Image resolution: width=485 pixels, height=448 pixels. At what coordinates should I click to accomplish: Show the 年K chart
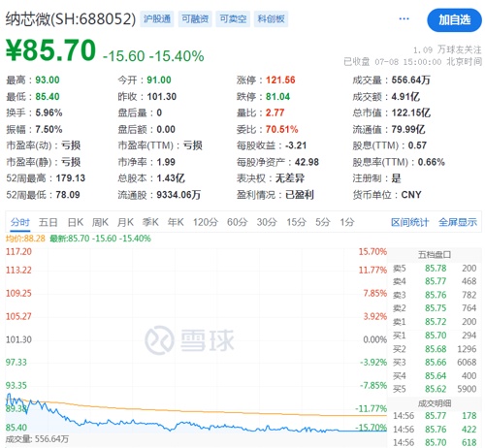[x=176, y=222]
